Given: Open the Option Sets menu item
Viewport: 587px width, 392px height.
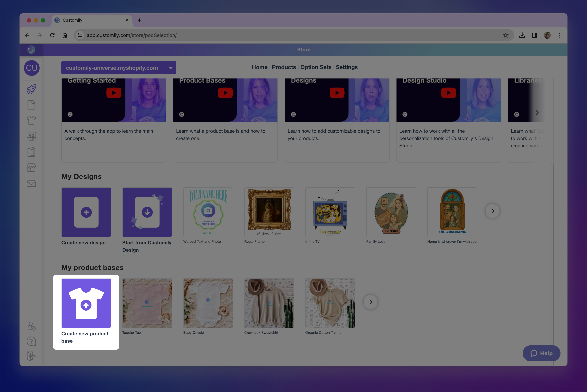Looking at the screenshot, I should tap(316, 67).
